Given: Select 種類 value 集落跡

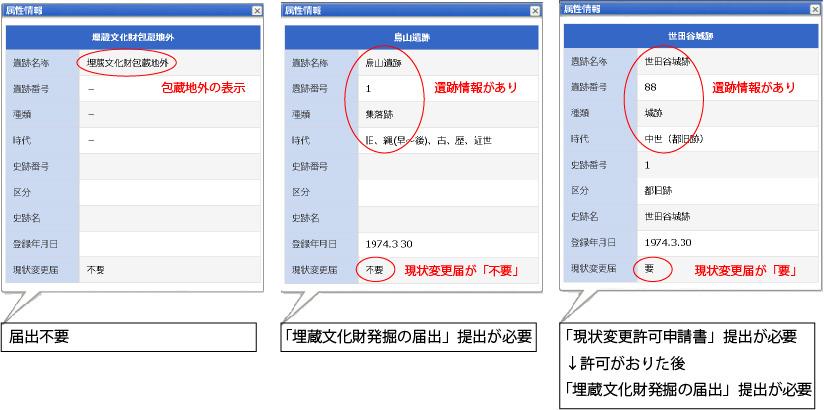Looking at the screenshot, I should [x=378, y=115].
